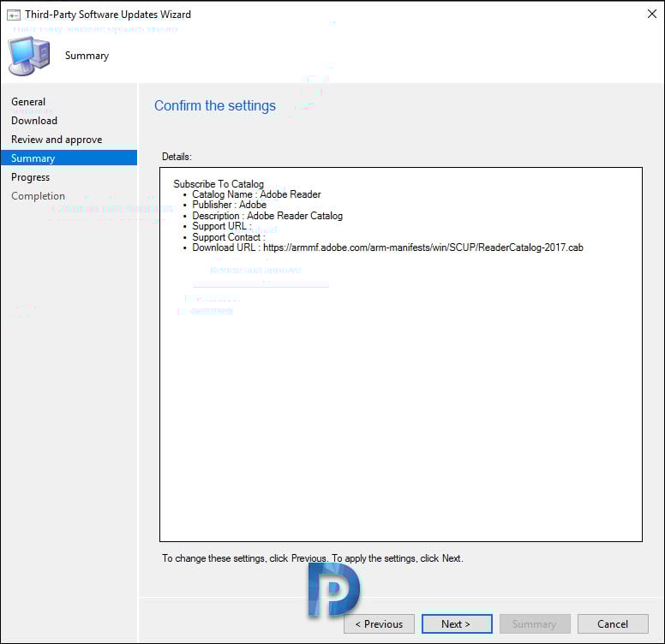Click the Third-Party Software Updates Wizard title text
665x644 pixels.
coord(108,15)
